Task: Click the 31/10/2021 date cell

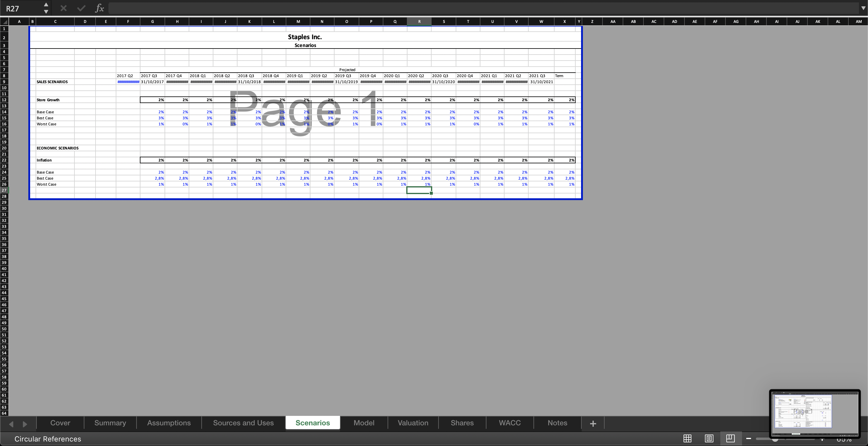Action: click(541, 82)
